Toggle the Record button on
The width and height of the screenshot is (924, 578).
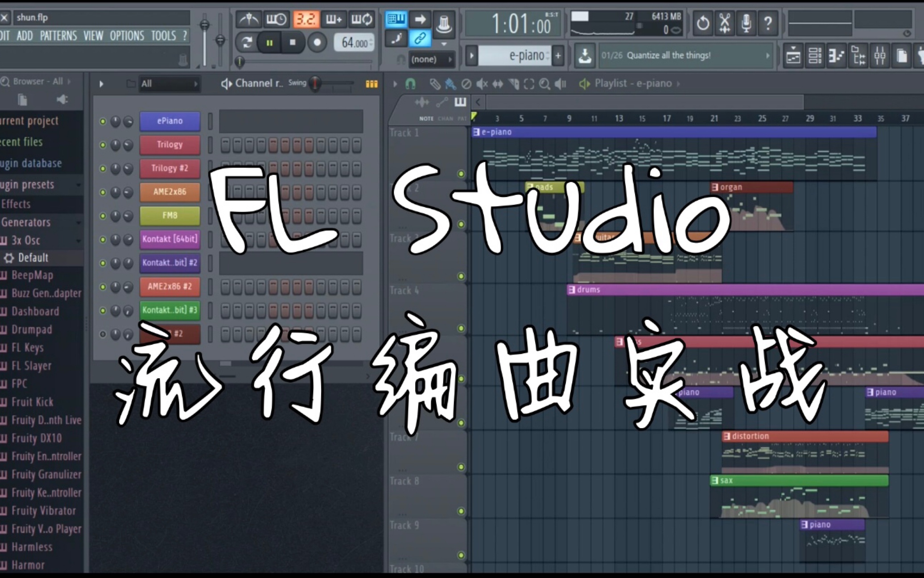318,41
